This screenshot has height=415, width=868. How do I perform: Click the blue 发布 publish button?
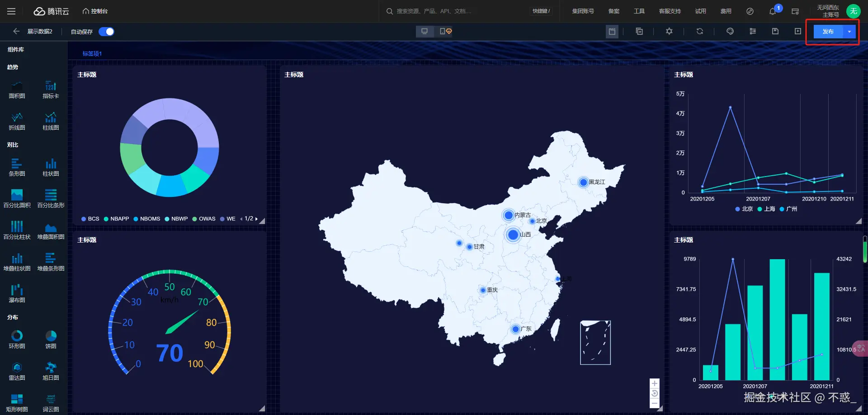click(x=828, y=32)
